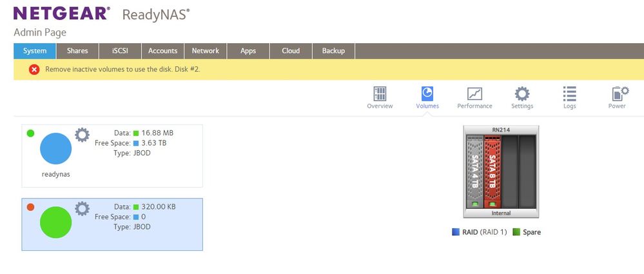
Task: Click the '3.63 TB' free space value
Action: (154, 143)
